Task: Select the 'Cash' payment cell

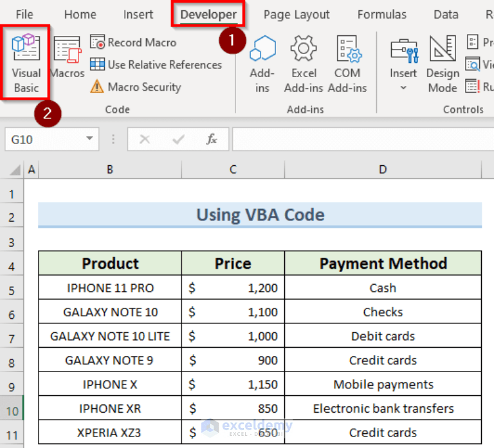Action: pyautogui.click(x=383, y=288)
